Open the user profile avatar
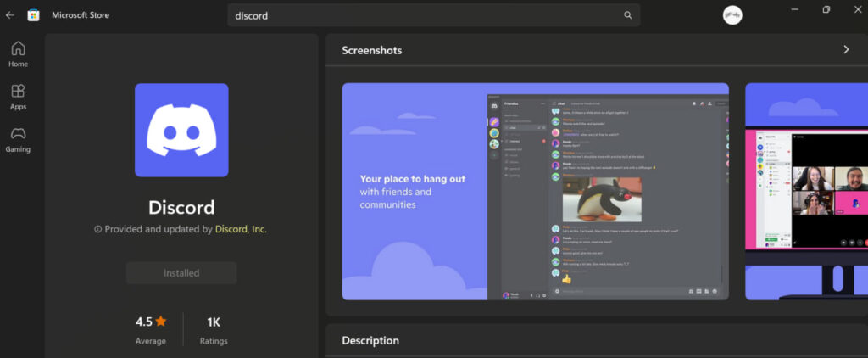868x358 pixels. point(732,15)
